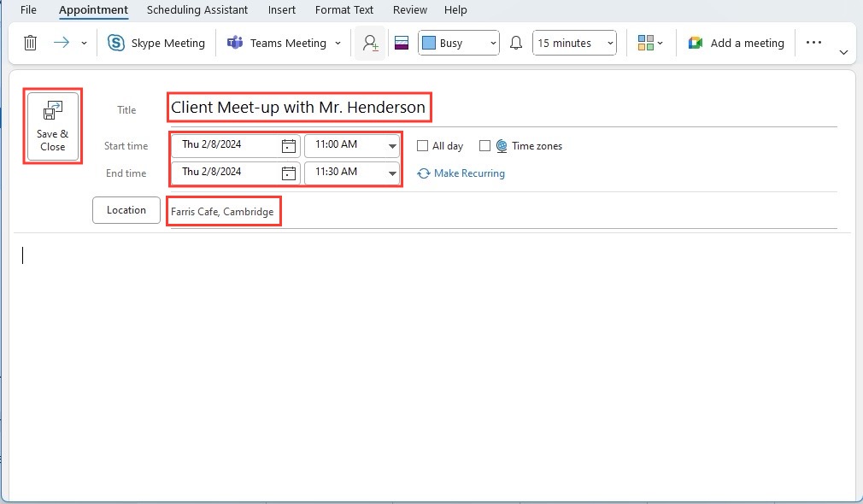This screenshot has height=504, width=863.
Task: Expand the Busy status dropdown
Action: 459,43
